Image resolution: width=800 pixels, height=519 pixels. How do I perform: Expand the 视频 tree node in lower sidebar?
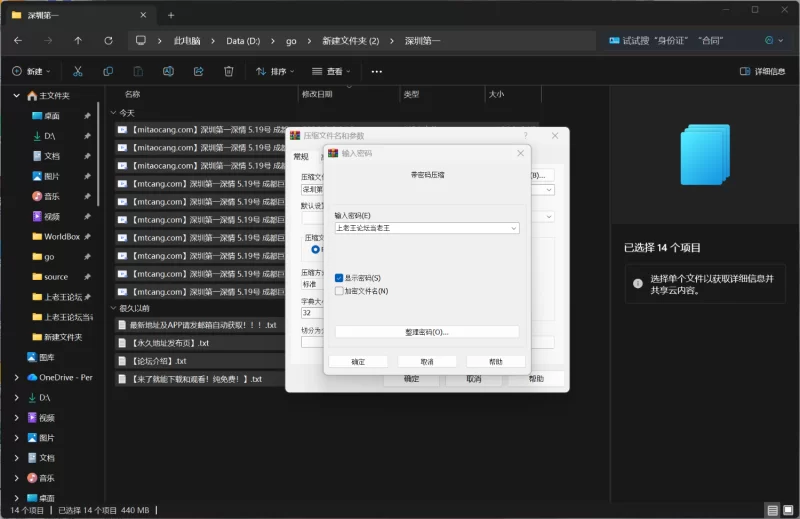coord(16,418)
